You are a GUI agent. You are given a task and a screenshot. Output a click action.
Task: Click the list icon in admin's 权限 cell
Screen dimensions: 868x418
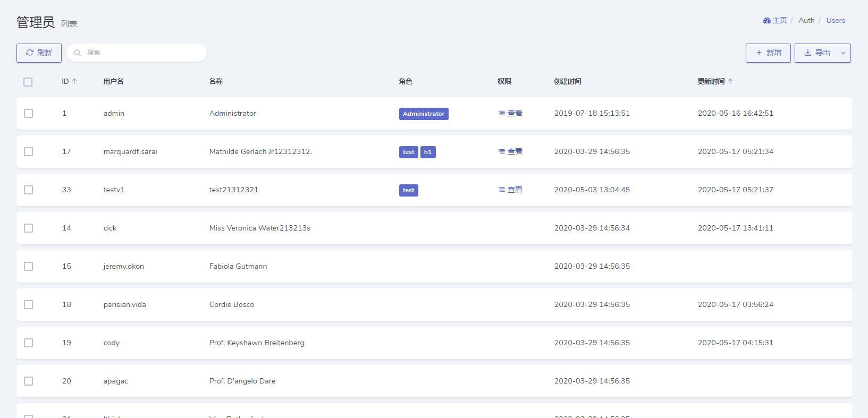(501, 113)
